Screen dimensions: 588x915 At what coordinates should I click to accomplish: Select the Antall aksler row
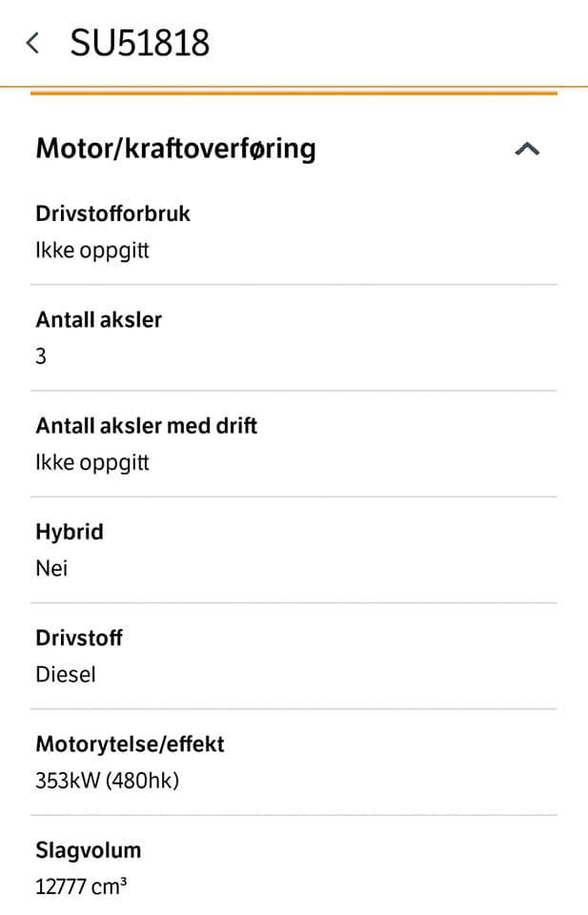pos(294,337)
